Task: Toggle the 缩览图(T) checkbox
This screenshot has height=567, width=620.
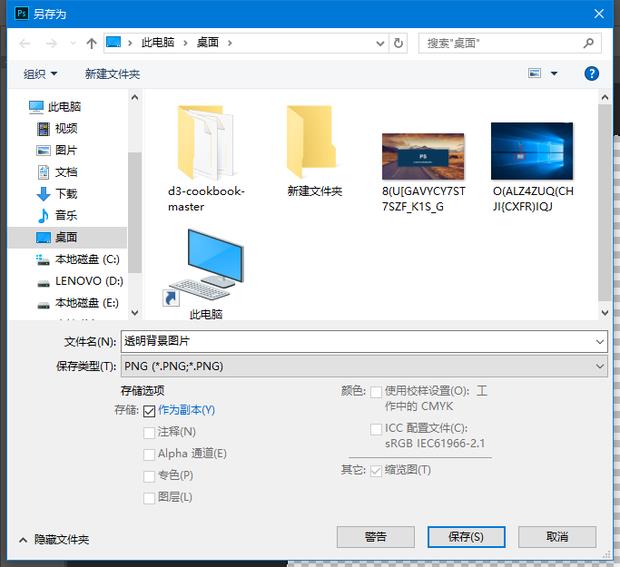Action: [x=376, y=471]
